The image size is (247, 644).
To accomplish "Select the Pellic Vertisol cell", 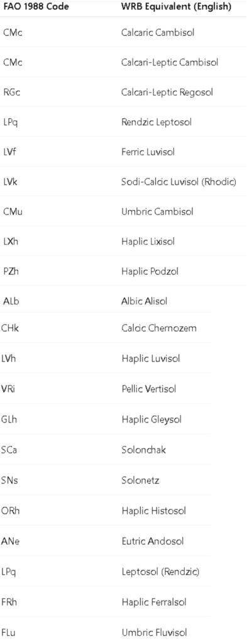I will pyautogui.click(x=148, y=389).
